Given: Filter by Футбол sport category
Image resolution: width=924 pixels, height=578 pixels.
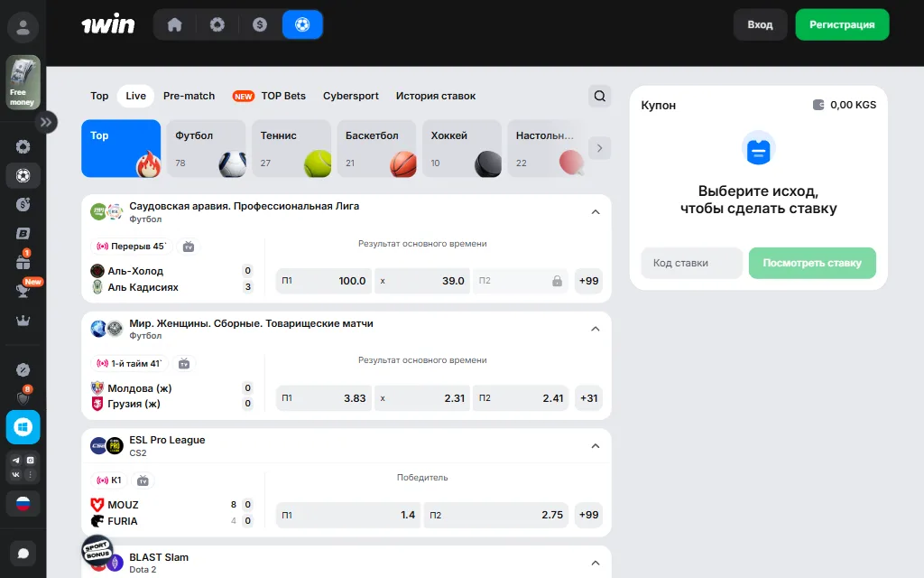Looking at the screenshot, I should (x=206, y=149).
